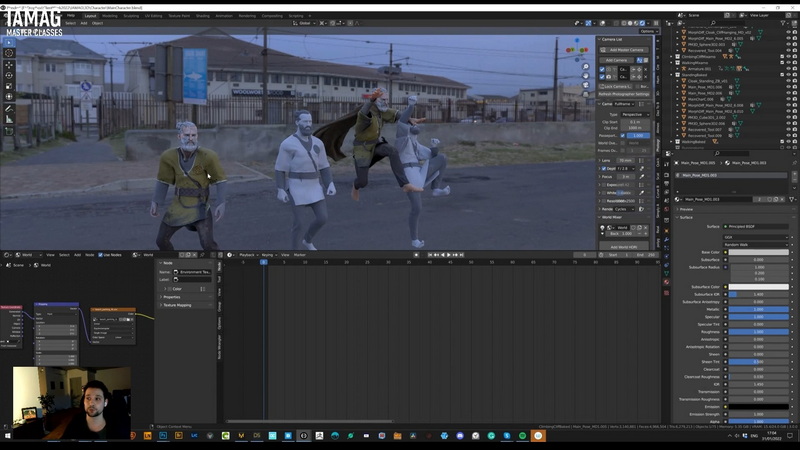Open the camera Type Perspective dropdown

click(635, 114)
